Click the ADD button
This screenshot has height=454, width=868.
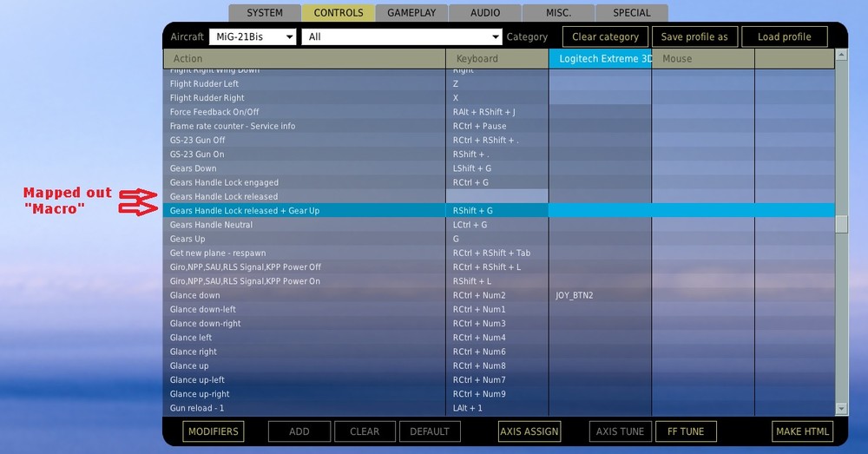[299, 431]
